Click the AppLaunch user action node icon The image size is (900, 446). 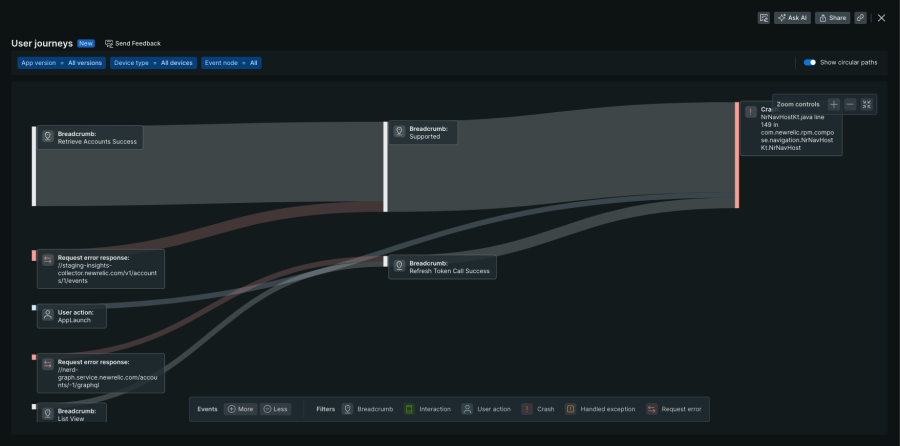pos(47,316)
